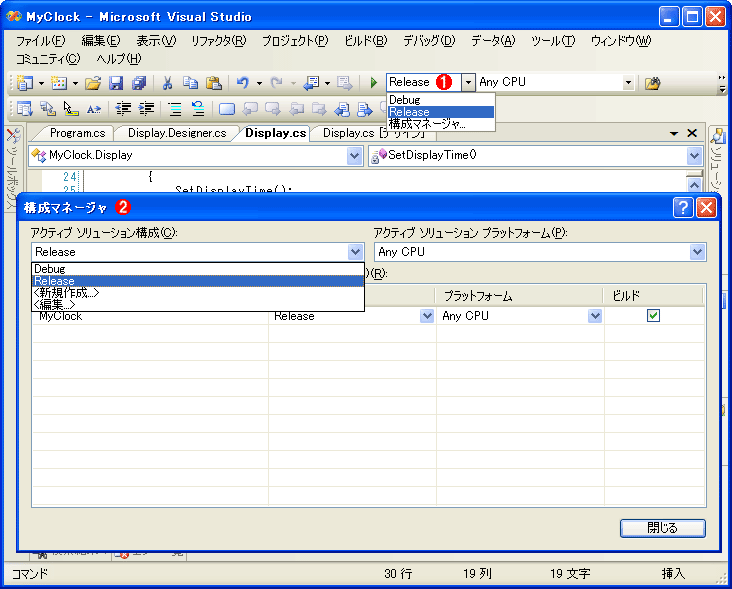Viewport: 732px width, 589px height.
Task: Click the Find in Files icon beside Any CPU
Action: click(x=653, y=83)
